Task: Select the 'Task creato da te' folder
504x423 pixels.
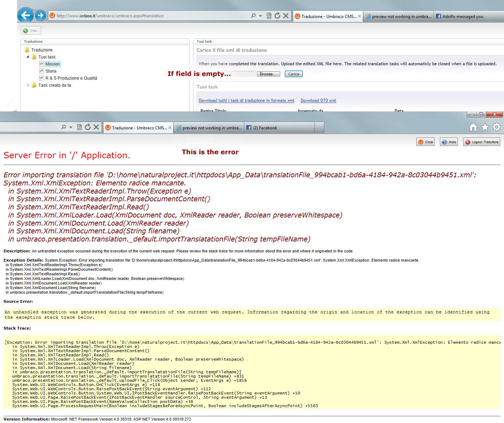Action: pyautogui.click(x=55, y=85)
